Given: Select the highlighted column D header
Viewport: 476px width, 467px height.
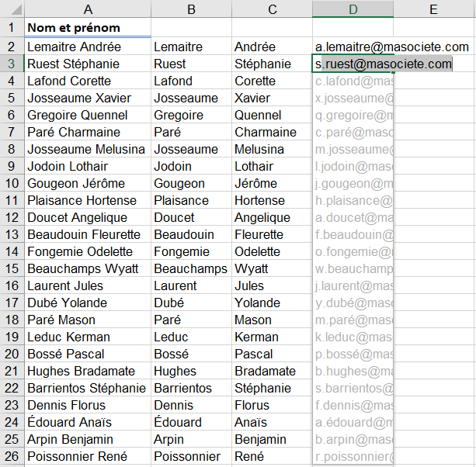Looking at the screenshot, I should (x=353, y=9).
